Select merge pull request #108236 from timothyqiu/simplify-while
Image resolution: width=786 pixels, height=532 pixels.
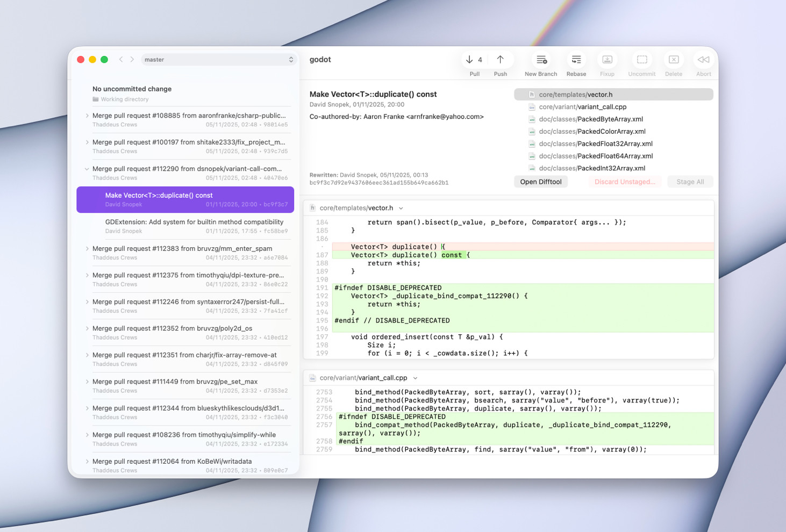(x=185, y=439)
